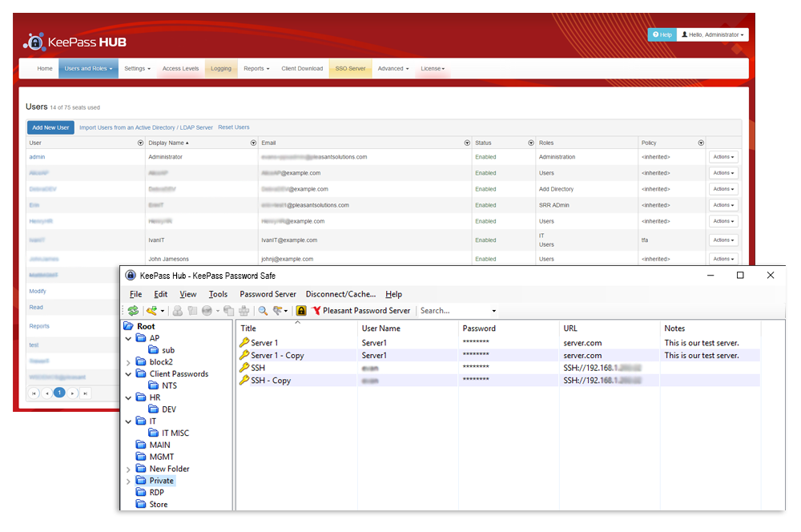Click the grayed copy entries icon
The image size is (801, 532).
point(229,311)
